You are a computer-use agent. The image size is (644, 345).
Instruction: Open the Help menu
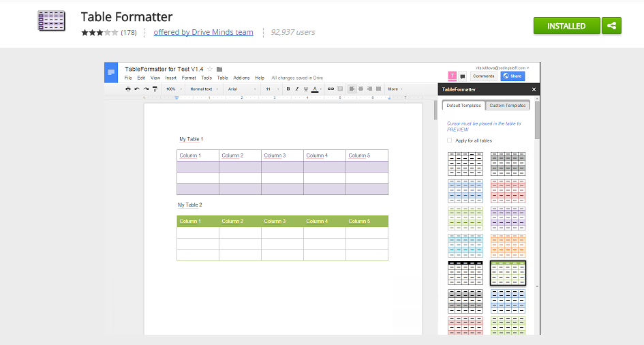click(260, 78)
